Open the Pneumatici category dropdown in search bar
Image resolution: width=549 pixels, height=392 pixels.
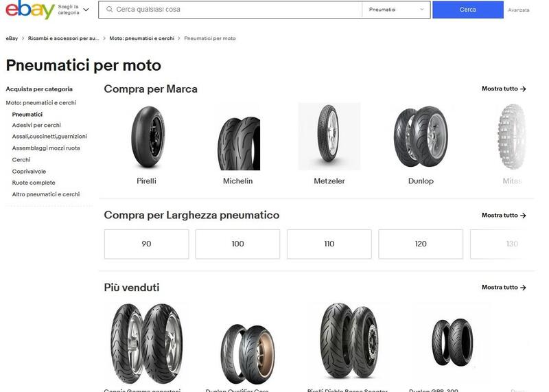click(397, 10)
